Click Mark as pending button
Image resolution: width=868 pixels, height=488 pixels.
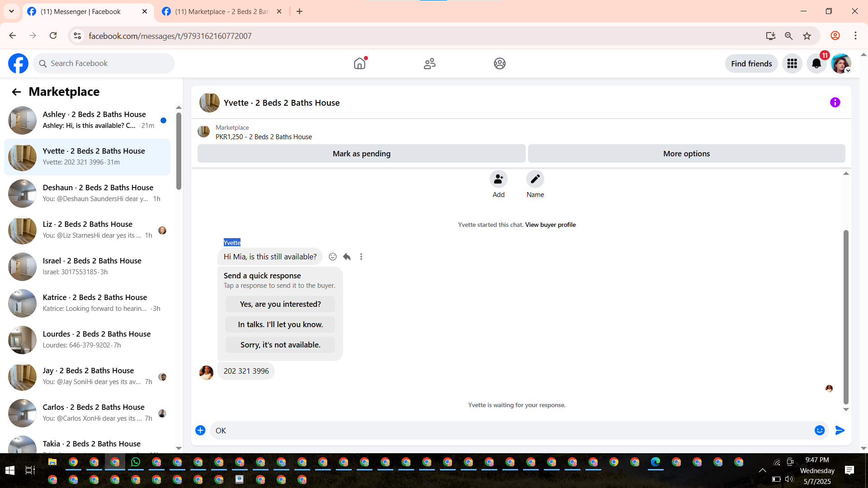(361, 154)
